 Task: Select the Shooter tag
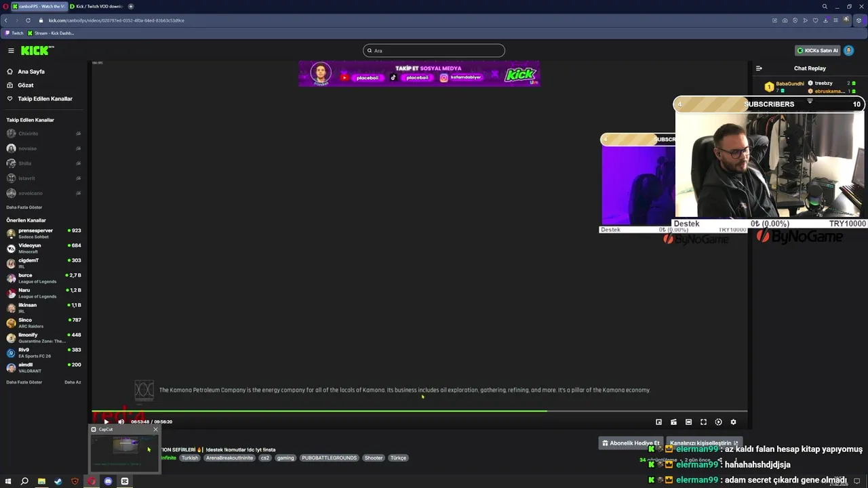coord(374,457)
